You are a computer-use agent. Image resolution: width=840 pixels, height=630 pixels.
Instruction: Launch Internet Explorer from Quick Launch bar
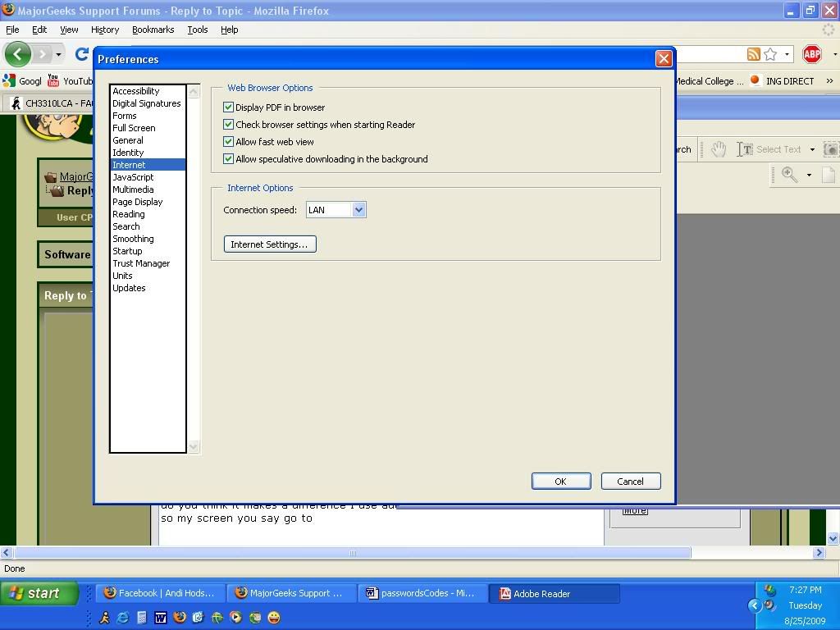tap(123, 618)
